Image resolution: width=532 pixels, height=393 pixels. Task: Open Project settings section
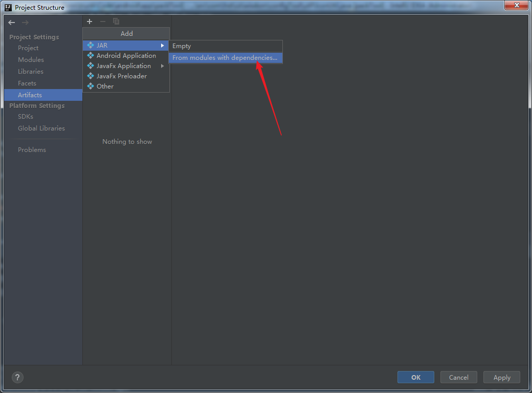point(43,48)
